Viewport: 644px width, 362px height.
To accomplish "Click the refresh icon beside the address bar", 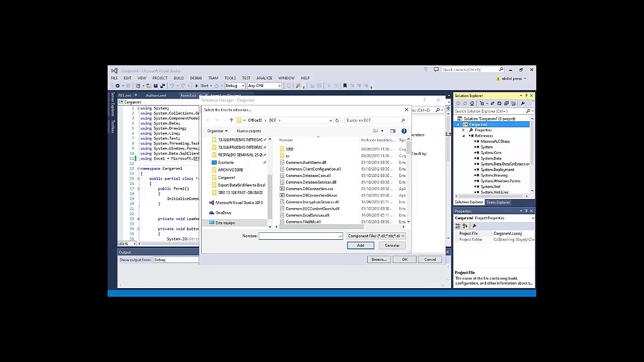I will 337,120.
